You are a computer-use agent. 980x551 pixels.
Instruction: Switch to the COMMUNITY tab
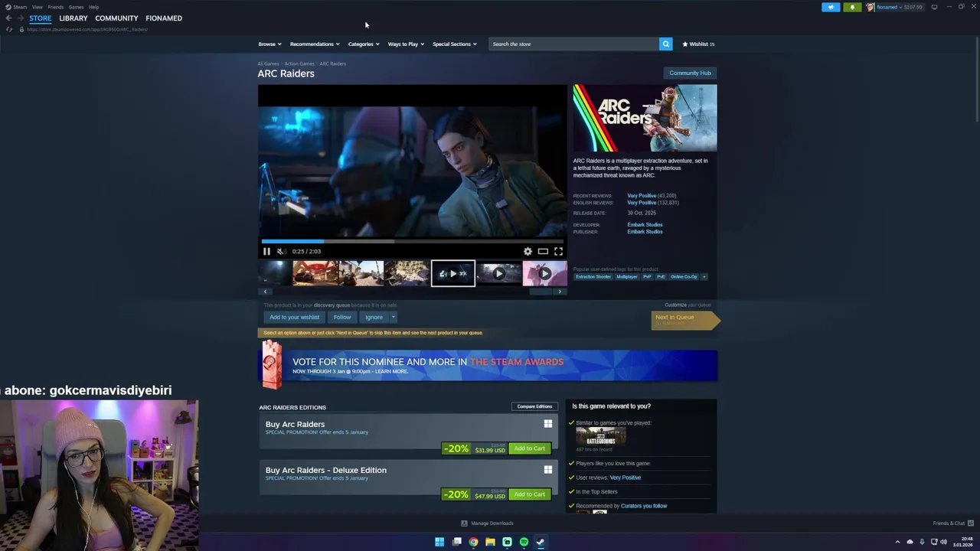(116, 18)
